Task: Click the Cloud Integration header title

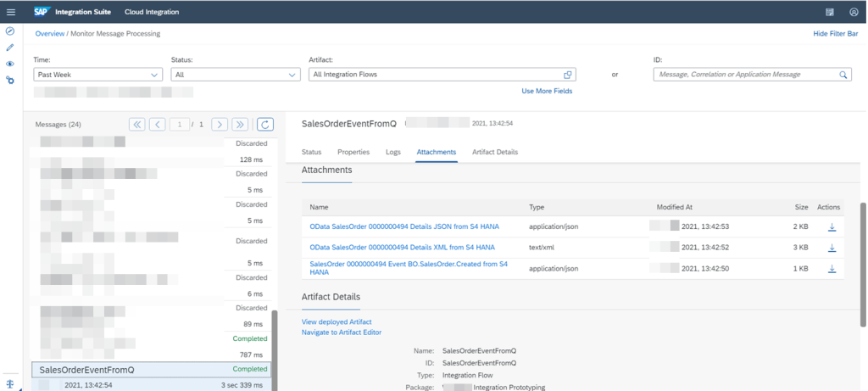Action: pyautogui.click(x=152, y=12)
